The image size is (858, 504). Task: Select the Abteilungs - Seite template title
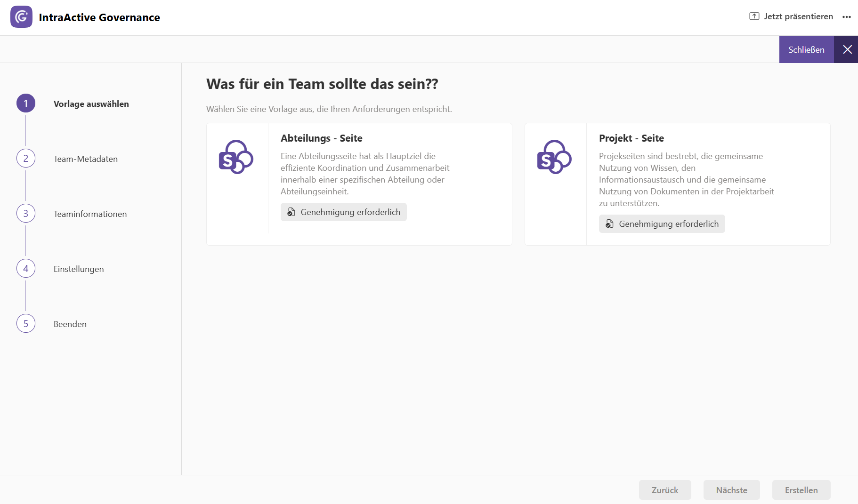(x=322, y=138)
